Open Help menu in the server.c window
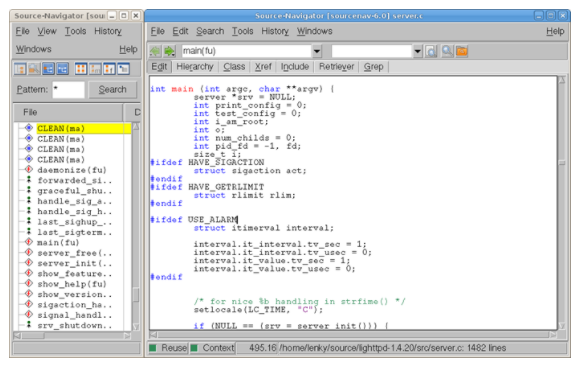This screenshot has height=369, width=584. (x=555, y=31)
